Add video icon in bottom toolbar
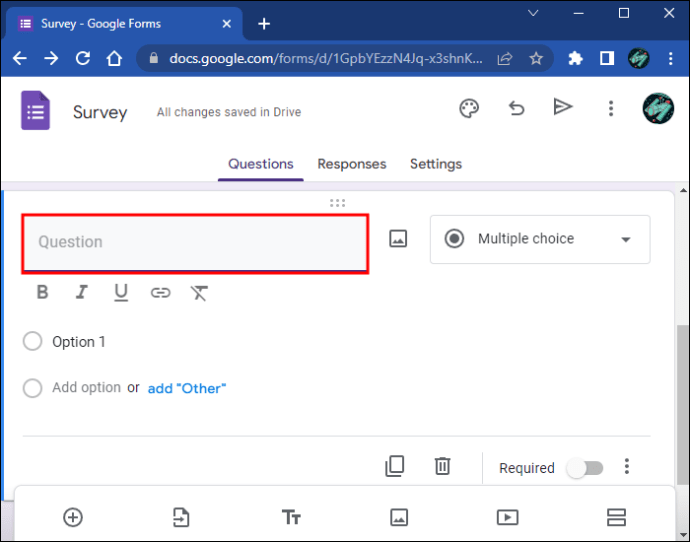690x542 pixels. tap(507, 517)
